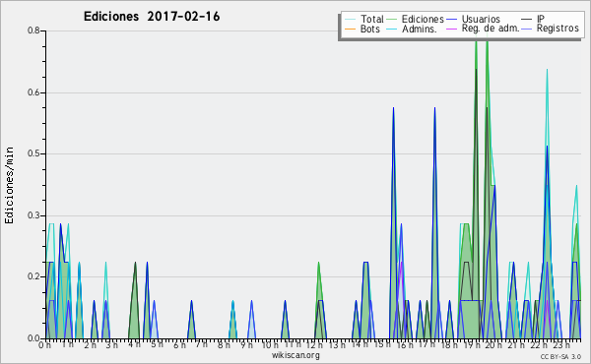This screenshot has width=591, height=364.
Task: Click the Ediciones legend label
Action: point(423,19)
